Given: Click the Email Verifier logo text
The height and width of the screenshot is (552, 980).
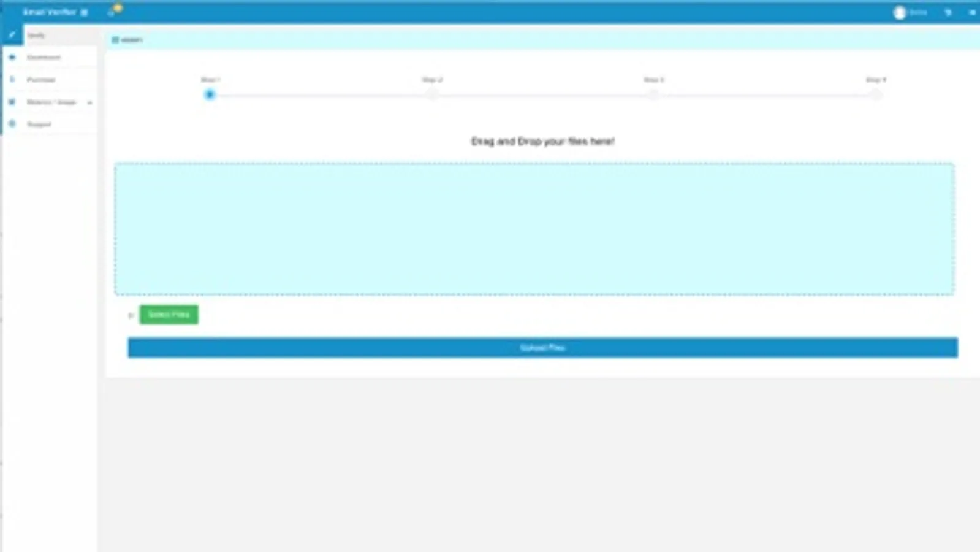Looking at the screenshot, I should (x=49, y=12).
